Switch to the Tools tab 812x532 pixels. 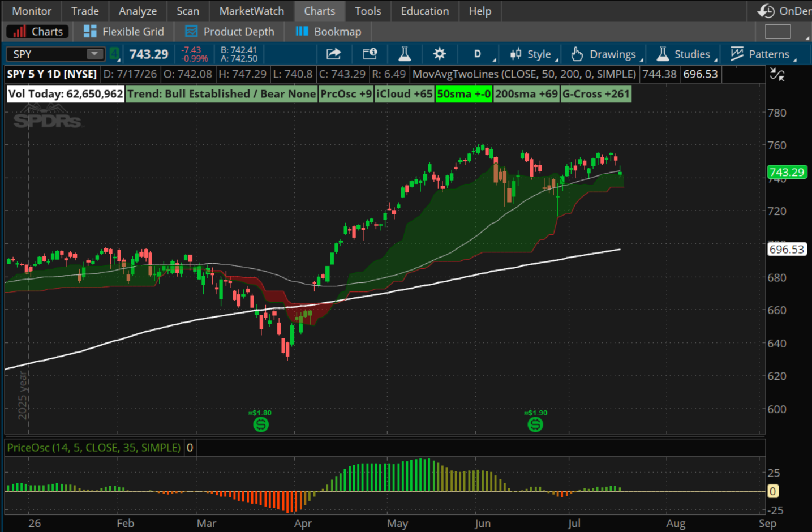(368, 11)
